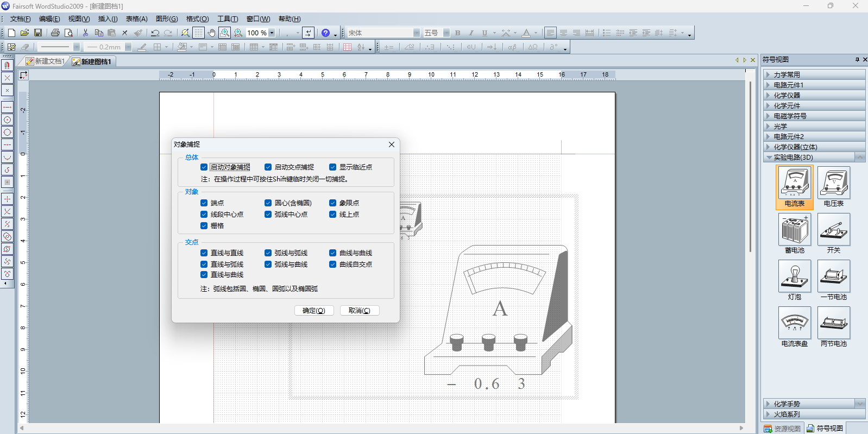Select the hand pan tool
Screen dimensions: 868x434
212,33
